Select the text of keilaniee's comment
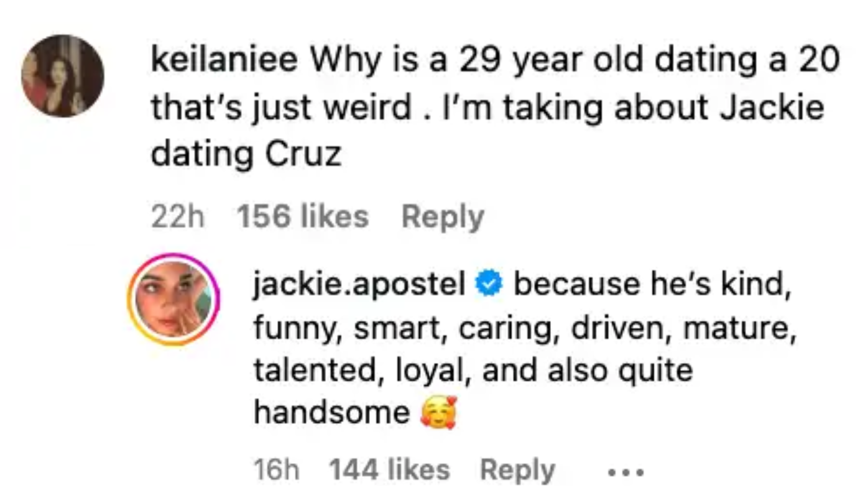This screenshot has height=488, width=868. pos(435,106)
